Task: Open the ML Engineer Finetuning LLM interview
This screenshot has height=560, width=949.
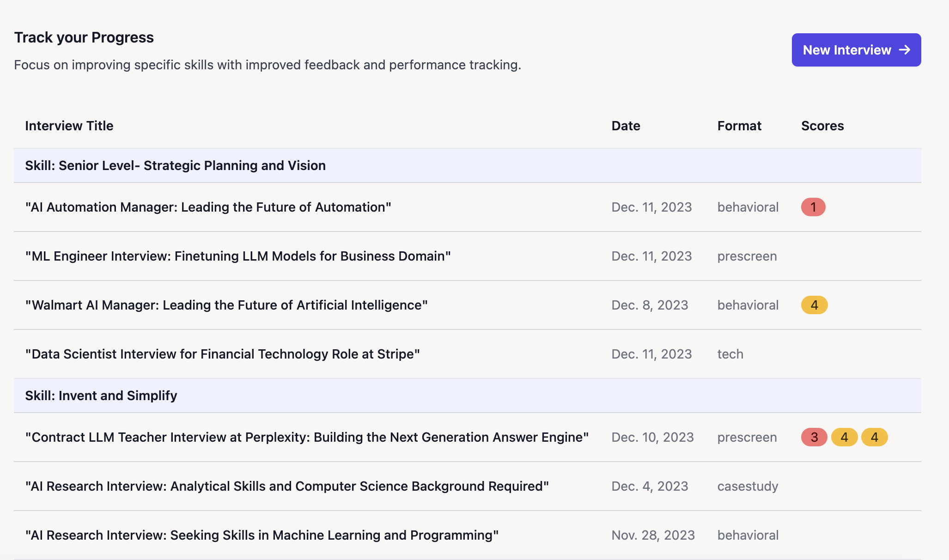Action: 238,256
